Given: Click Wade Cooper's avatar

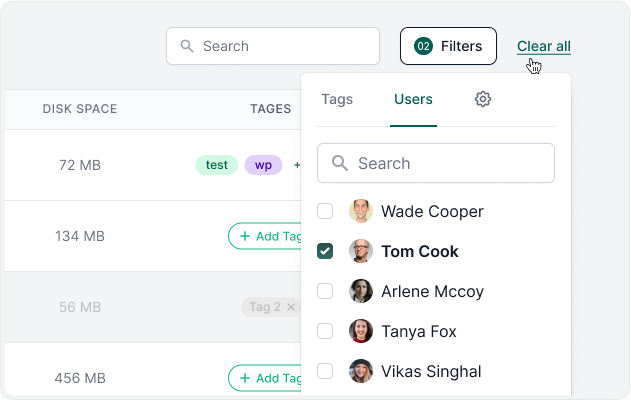Looking at the screenshot, I should point(361,212).
